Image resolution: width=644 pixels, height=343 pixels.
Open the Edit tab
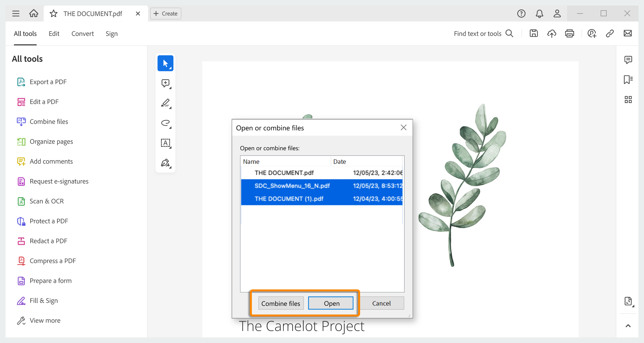point(54,34)
